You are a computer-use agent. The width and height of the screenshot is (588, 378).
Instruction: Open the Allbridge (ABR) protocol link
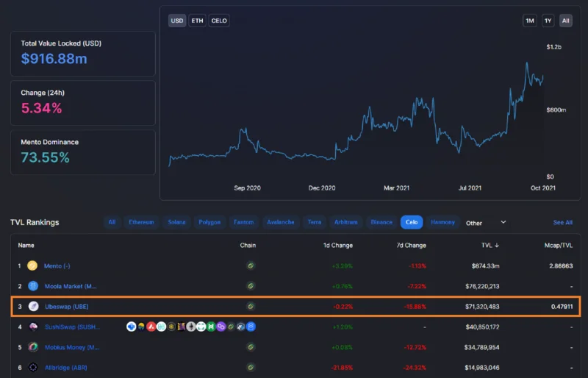click(x=66, y=368)
